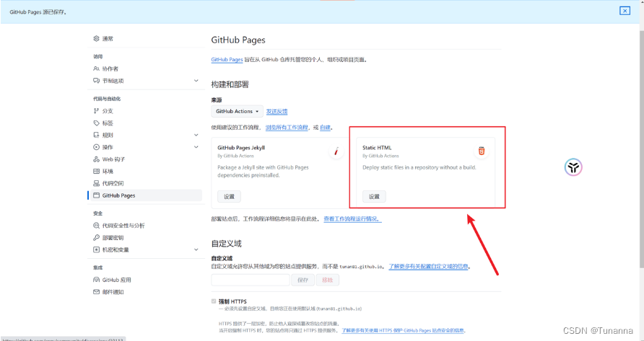This screenshot has width=644, height=341.
Task: Click the key icon beside 部署密钥
Action: pos(96,238)
